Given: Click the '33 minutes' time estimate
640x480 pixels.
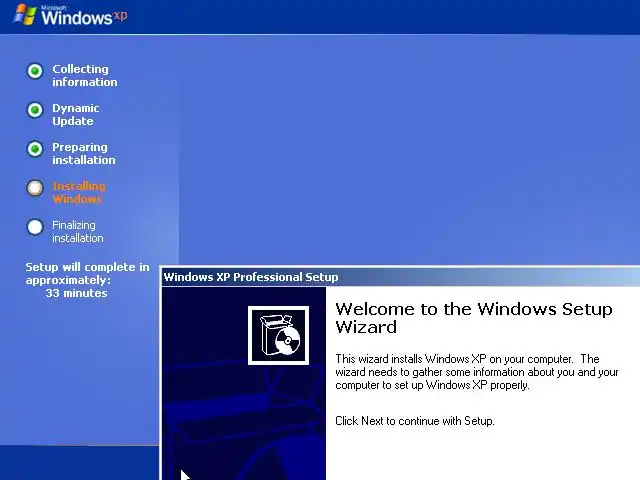Looking at the screenshot, I should tap(76, 293).
